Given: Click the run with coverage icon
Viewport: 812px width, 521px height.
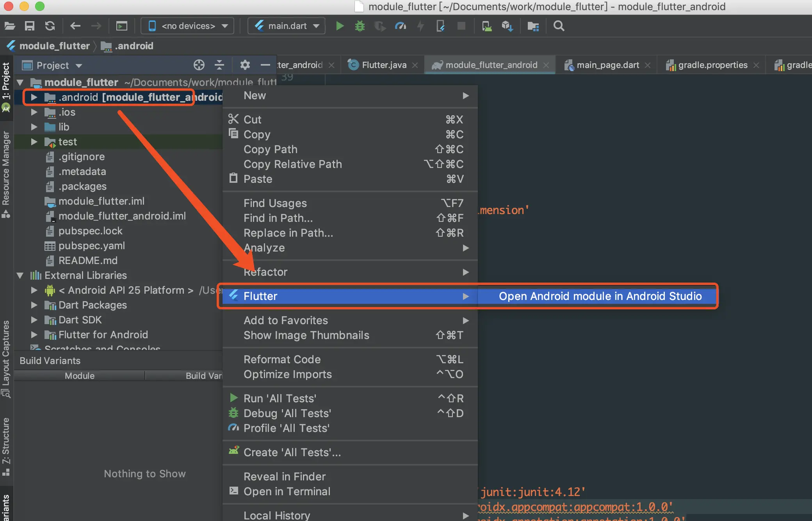Looking at the screenshot, I should 380,26.
